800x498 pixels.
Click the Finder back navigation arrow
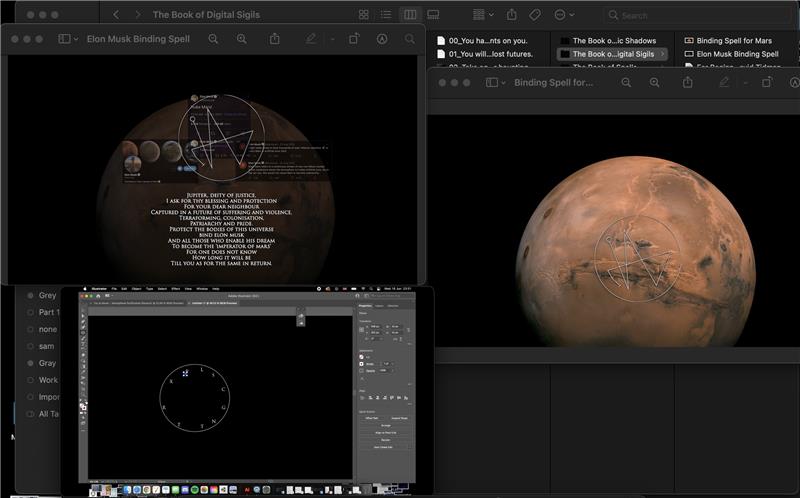(116, 15)
